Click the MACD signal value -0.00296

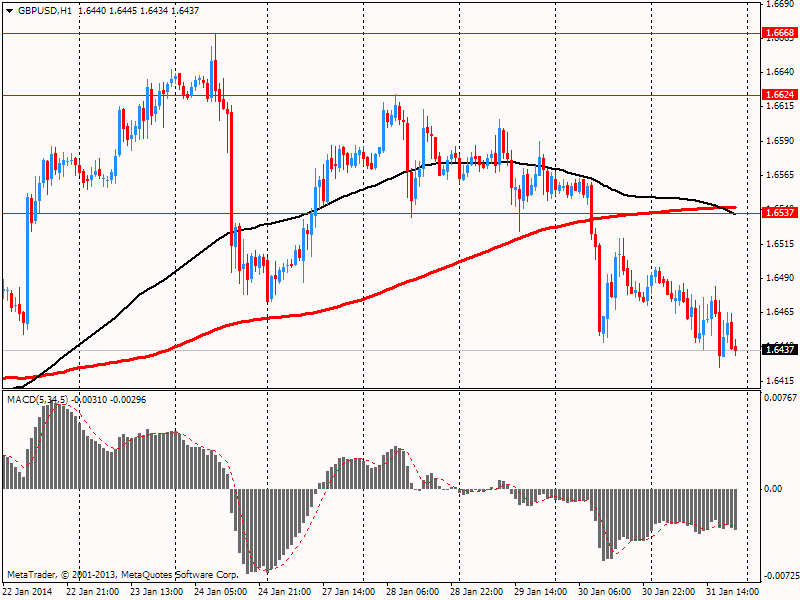click(x=128, y=399)
